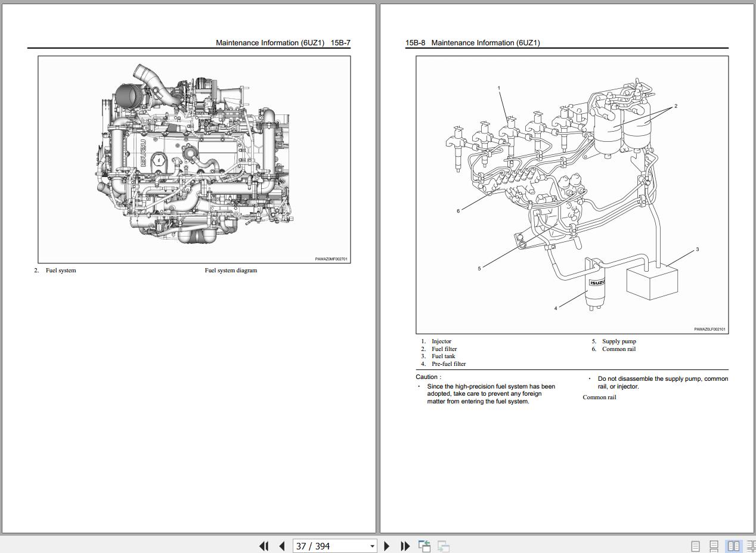Open the page number dropdown arrow

point(372,546)
